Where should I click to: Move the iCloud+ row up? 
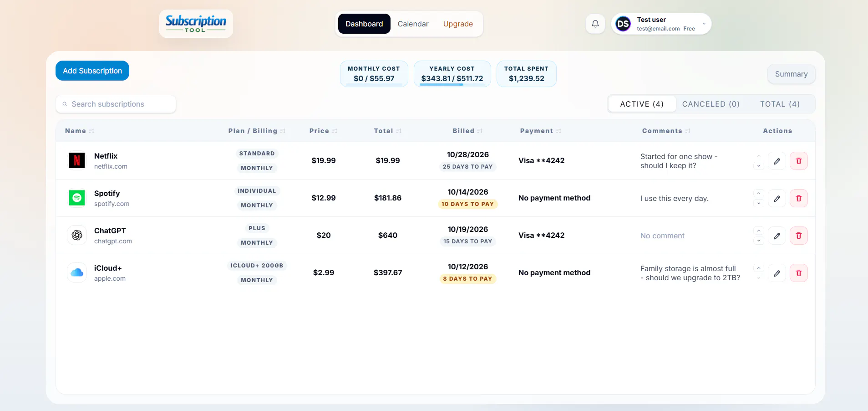pyautogui.click(x=758, y=268)
